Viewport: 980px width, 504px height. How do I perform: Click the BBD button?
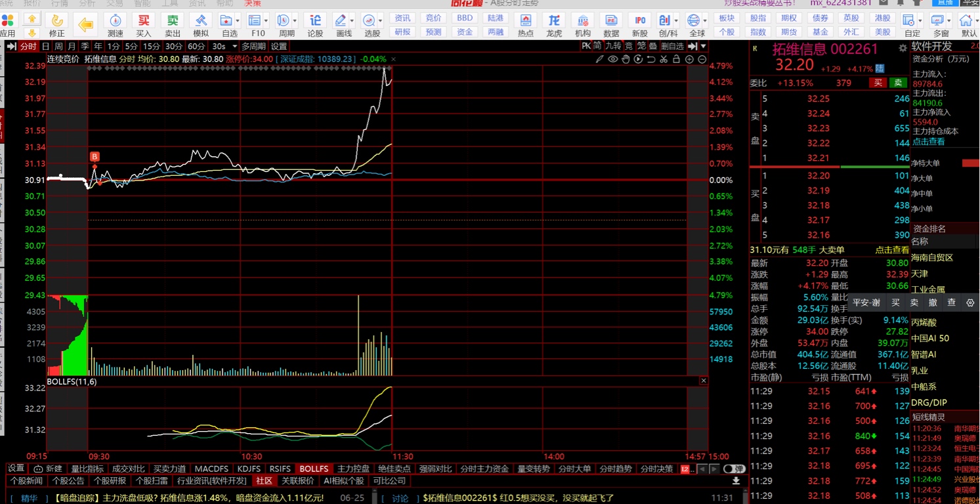pos(465,18)
